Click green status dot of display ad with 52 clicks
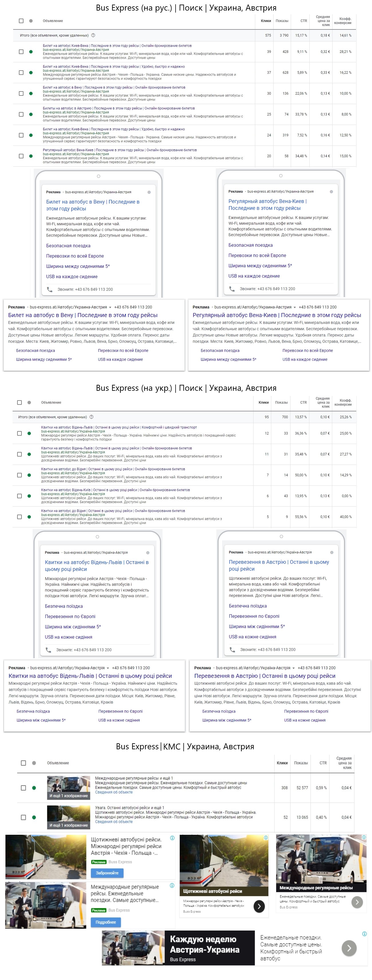 click(x=34, y=817)
